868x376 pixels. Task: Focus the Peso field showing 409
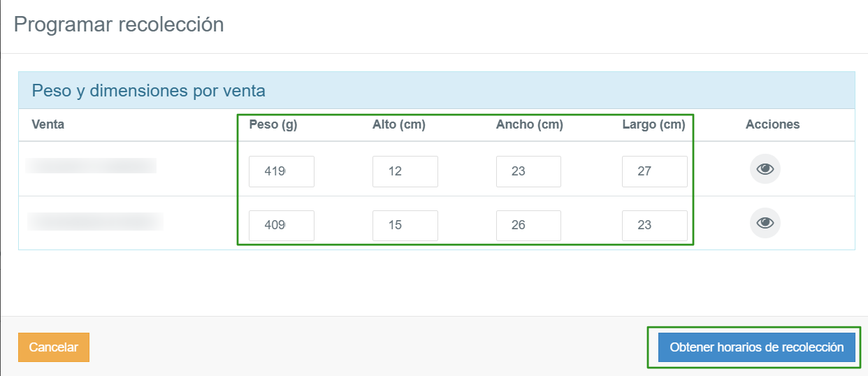[x=282, y=226]
